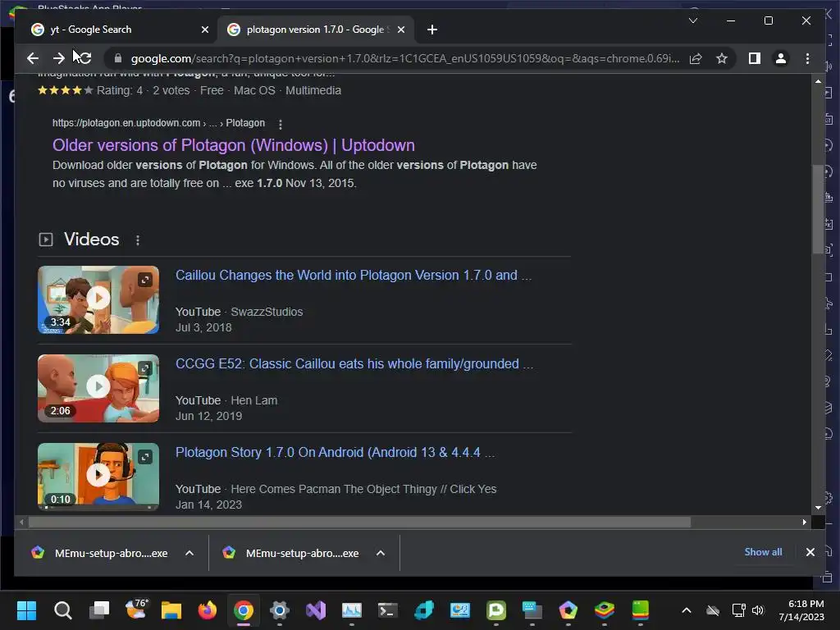Screen dimensions: 840x630
Task: Bookmark this page with the star
Action: [722, 58]
